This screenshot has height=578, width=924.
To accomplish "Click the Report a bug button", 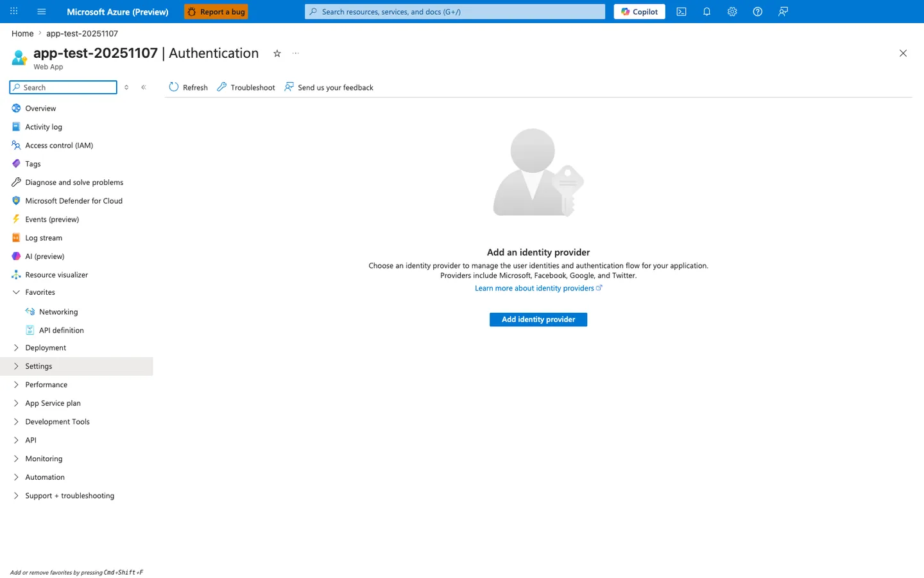I will [x=216, y=12].
